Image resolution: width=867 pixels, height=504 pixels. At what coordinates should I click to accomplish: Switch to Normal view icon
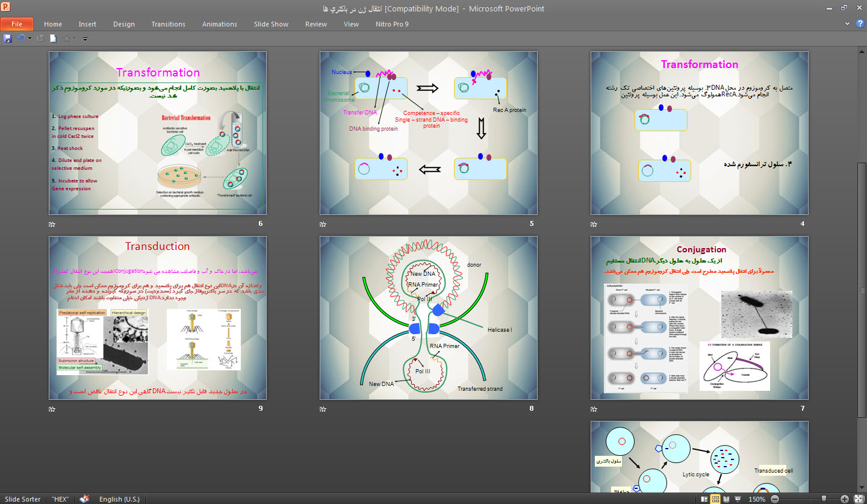(704, 499)
